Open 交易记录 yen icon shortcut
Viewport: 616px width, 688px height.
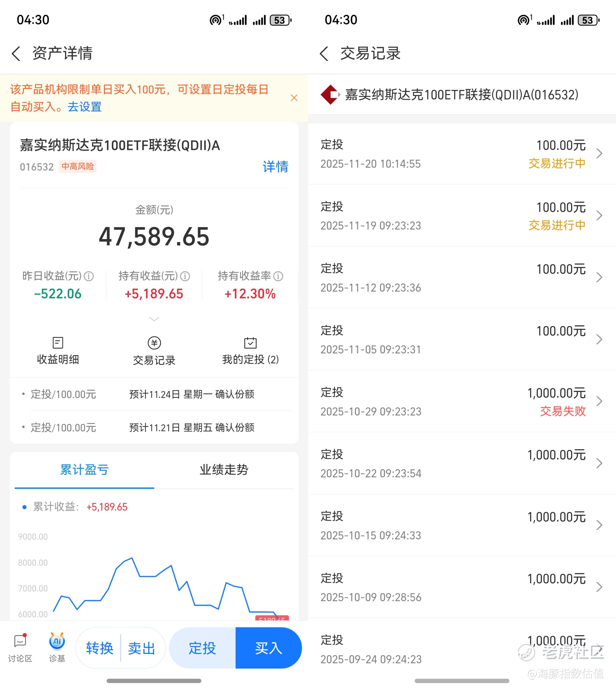click(154, 343)
